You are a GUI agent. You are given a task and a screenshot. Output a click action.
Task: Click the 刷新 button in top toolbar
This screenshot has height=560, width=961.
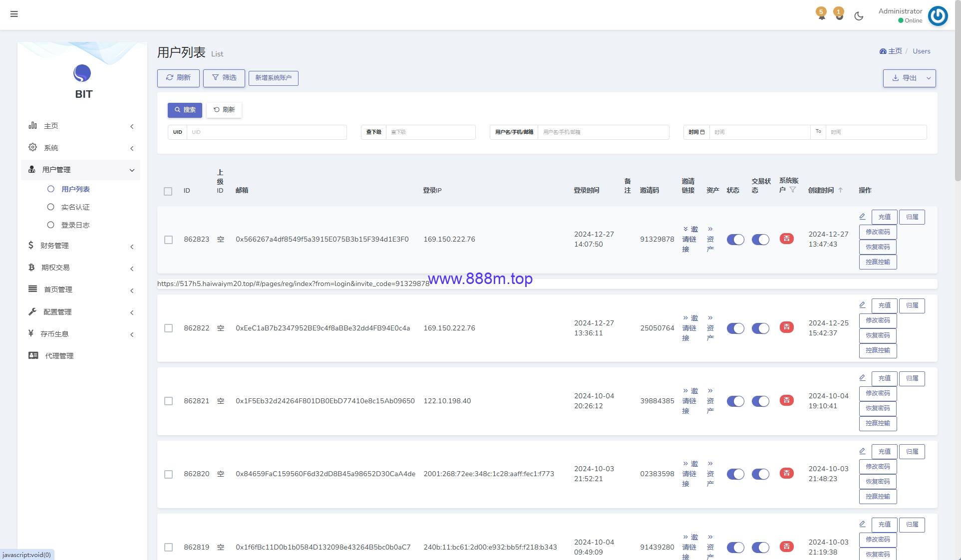[x=178, y=78]
